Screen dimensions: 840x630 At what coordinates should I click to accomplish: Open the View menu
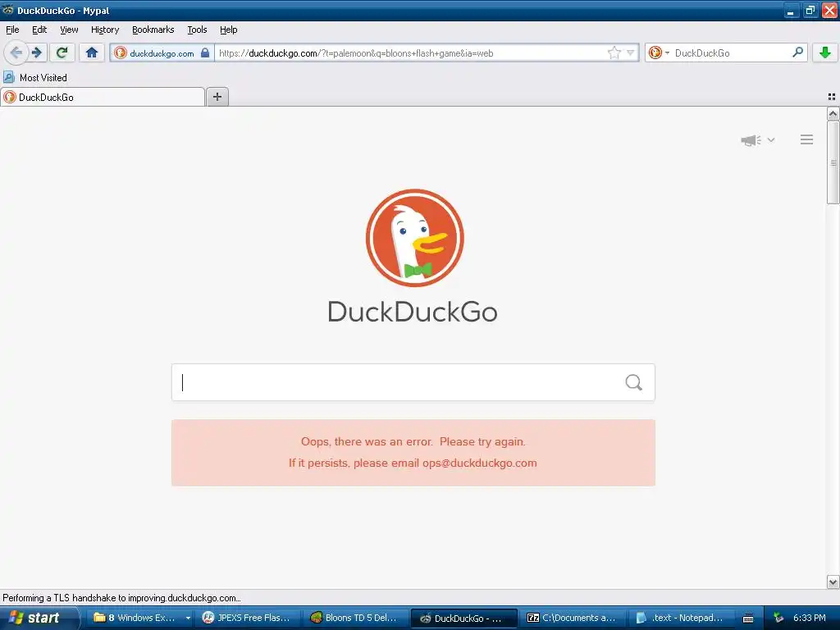69,30
